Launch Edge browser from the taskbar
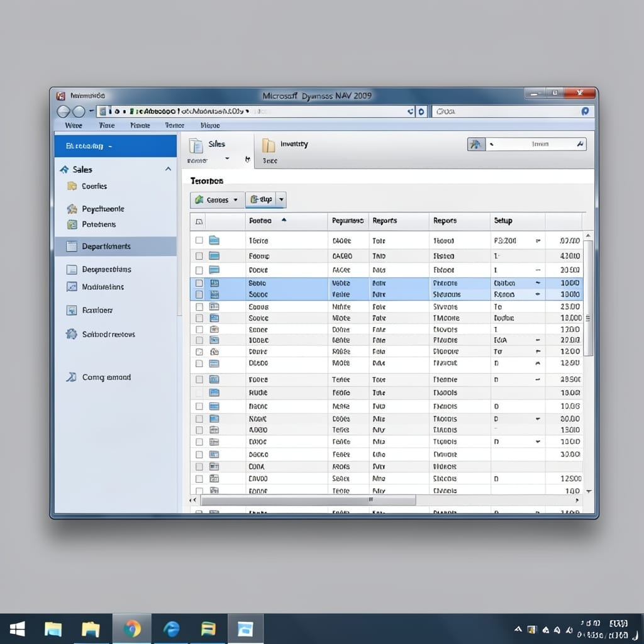644x644 pixels. pos(171,629)
